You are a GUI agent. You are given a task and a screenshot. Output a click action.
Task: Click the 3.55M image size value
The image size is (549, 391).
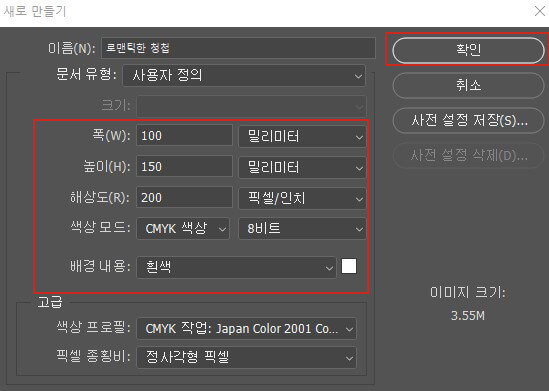point(468,316)
